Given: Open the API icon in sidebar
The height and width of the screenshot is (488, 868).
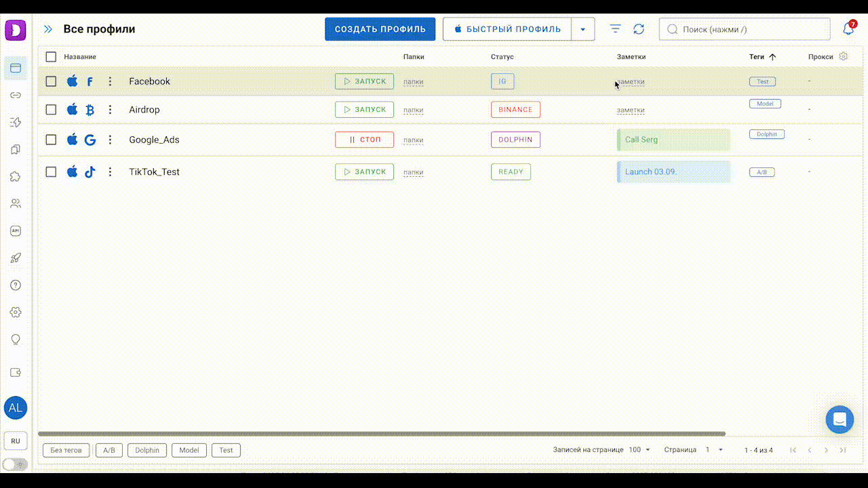Looking at the screenshot, I should tap(16, 230).
